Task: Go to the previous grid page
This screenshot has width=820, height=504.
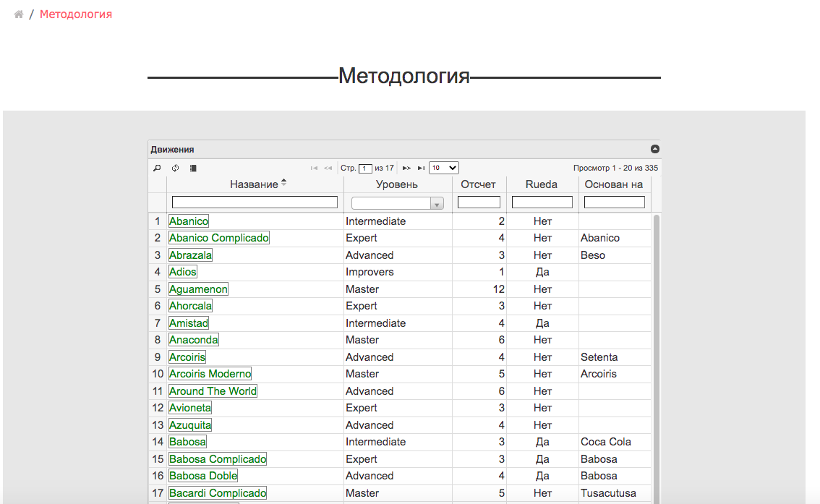Action: (x=328, y=168)
